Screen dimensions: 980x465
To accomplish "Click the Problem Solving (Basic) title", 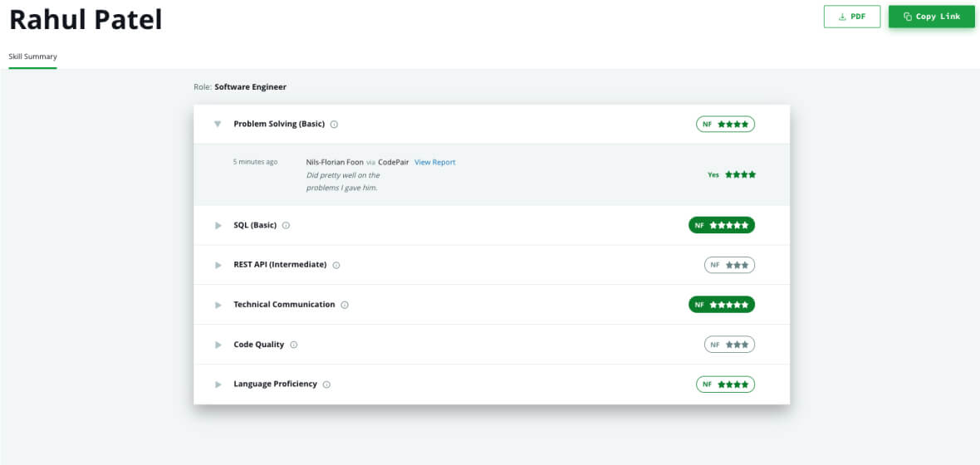I will pyautogui.click(x=279, y=124).
